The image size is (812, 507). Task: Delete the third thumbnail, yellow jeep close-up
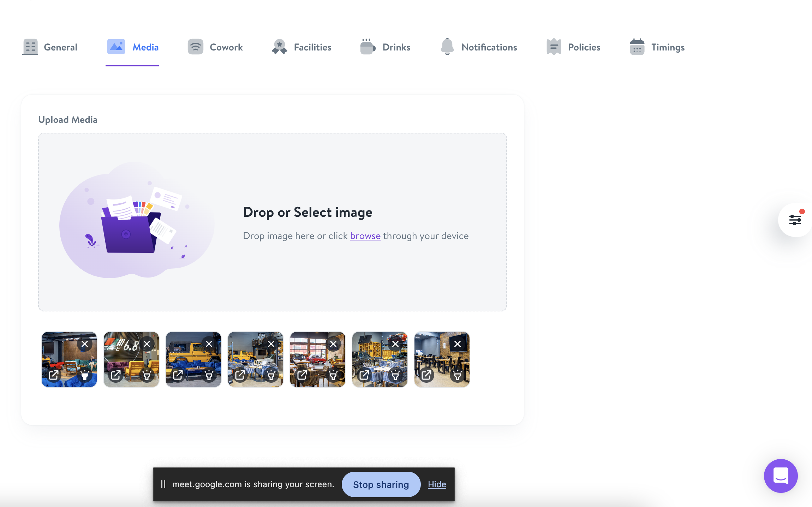(209, 344)
